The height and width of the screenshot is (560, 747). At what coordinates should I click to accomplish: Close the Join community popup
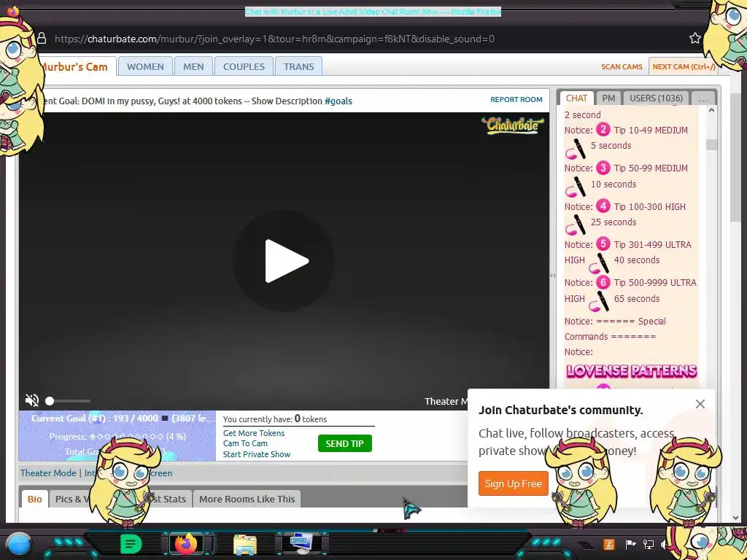(x=700, y=404)
